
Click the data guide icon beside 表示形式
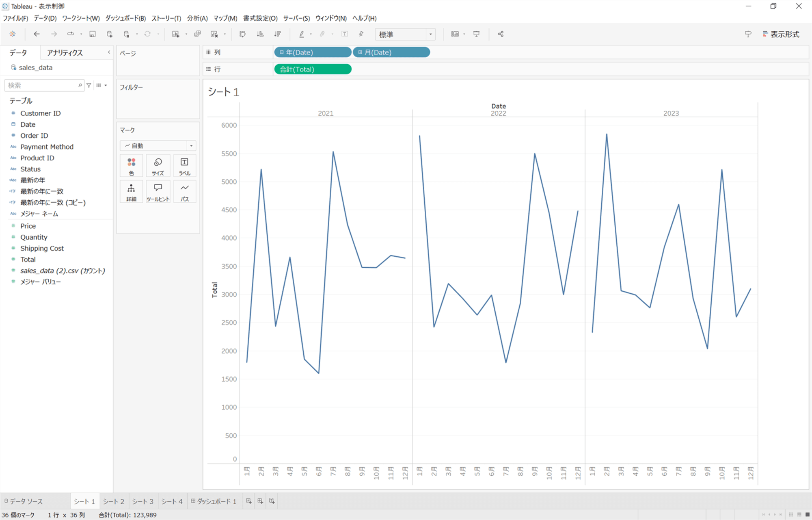[748, 34]
